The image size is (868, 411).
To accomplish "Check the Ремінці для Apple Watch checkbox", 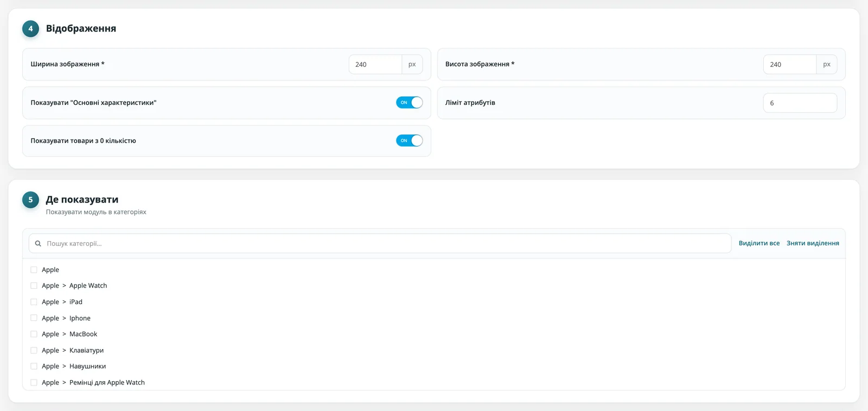I will tap(34, 383).
